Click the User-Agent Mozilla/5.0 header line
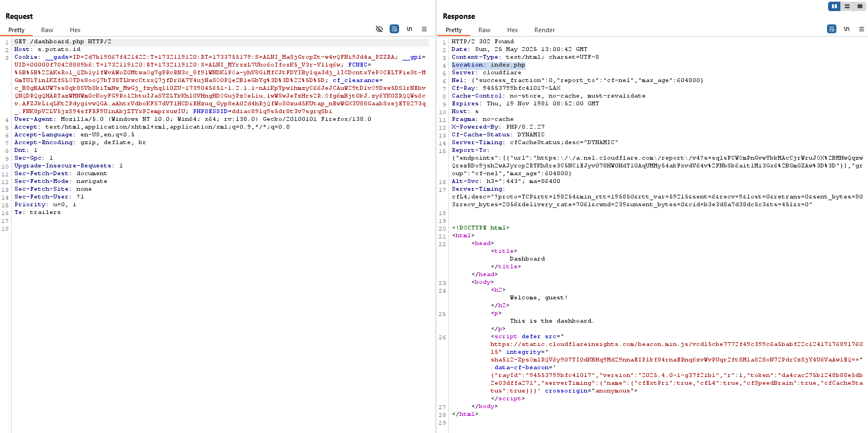The image size is (868, 433). pos(193,119)
